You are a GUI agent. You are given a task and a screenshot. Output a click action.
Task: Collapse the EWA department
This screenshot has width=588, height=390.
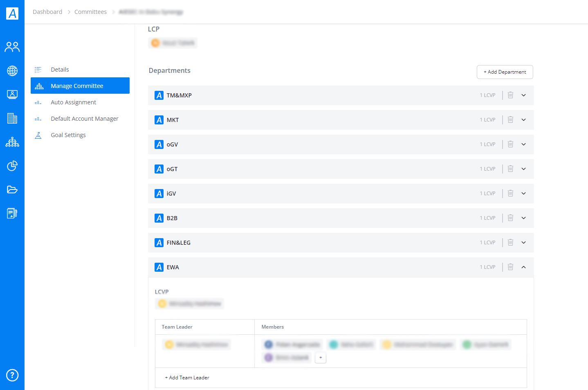pyautogui.click(x=523, y=267)
